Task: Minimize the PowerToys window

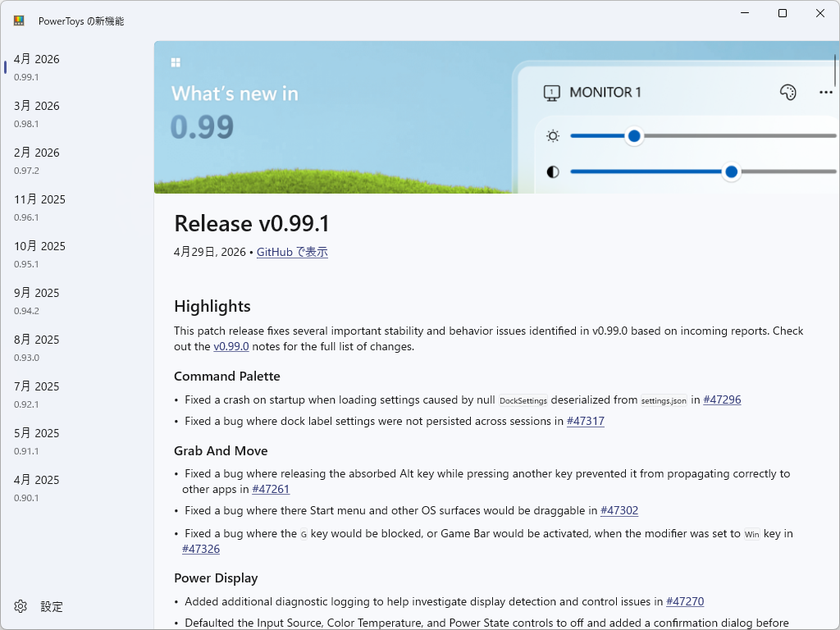Action: click(x=745, y=13)
